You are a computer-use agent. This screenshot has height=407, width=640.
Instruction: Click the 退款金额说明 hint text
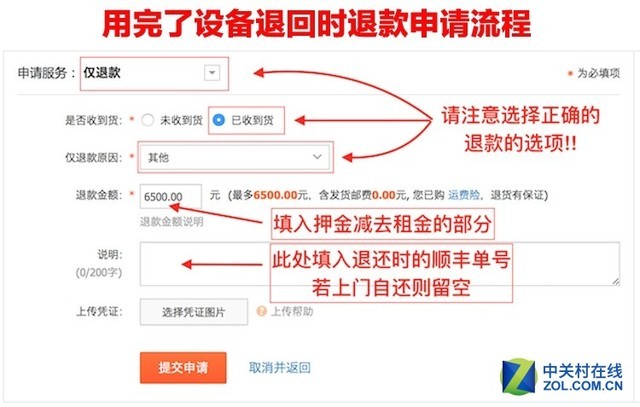(x=171, y=222)
